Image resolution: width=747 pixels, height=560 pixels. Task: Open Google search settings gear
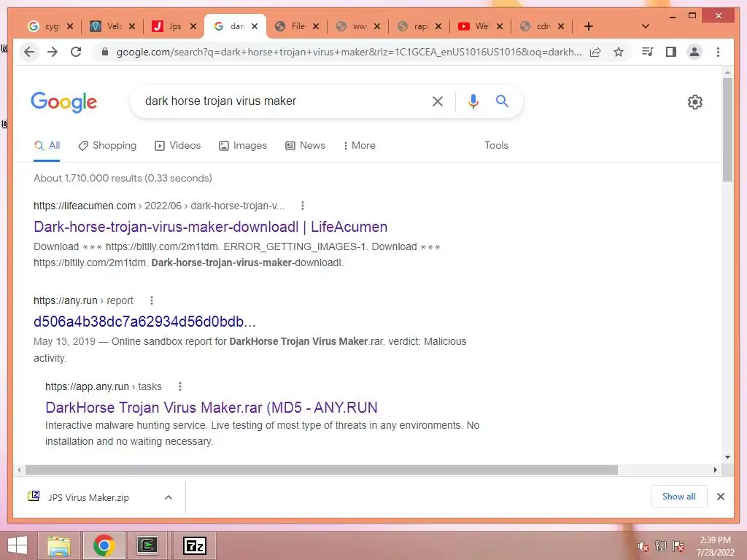(695, 102)
